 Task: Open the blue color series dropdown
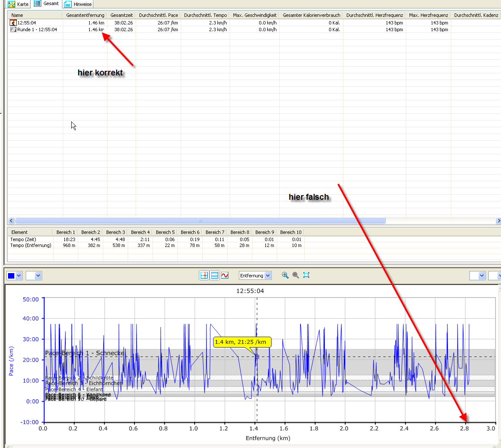pos(19,276)
